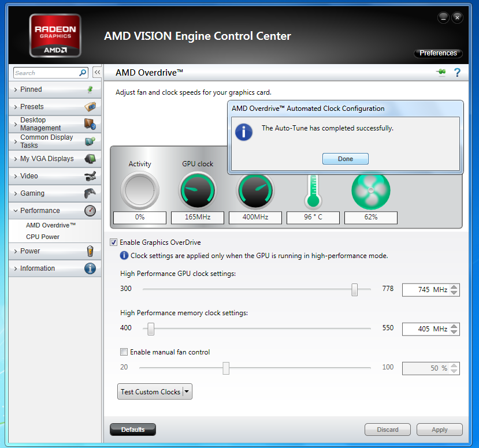
Task: Expand the Presets section
Action: pyautogui.click(x=16, y=107)
